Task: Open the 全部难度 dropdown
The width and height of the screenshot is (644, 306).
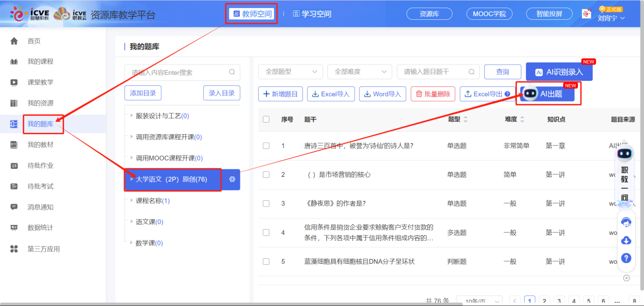Action: pyautogui.click(x=359, y=72)
